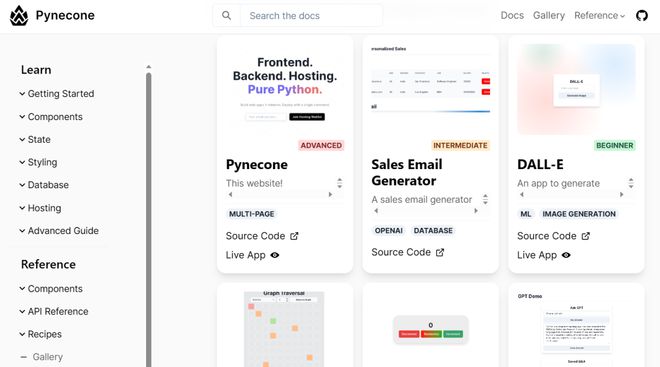
Task: Expand Components under Reference
Action: pyautogui.click(x=51, y=289)
